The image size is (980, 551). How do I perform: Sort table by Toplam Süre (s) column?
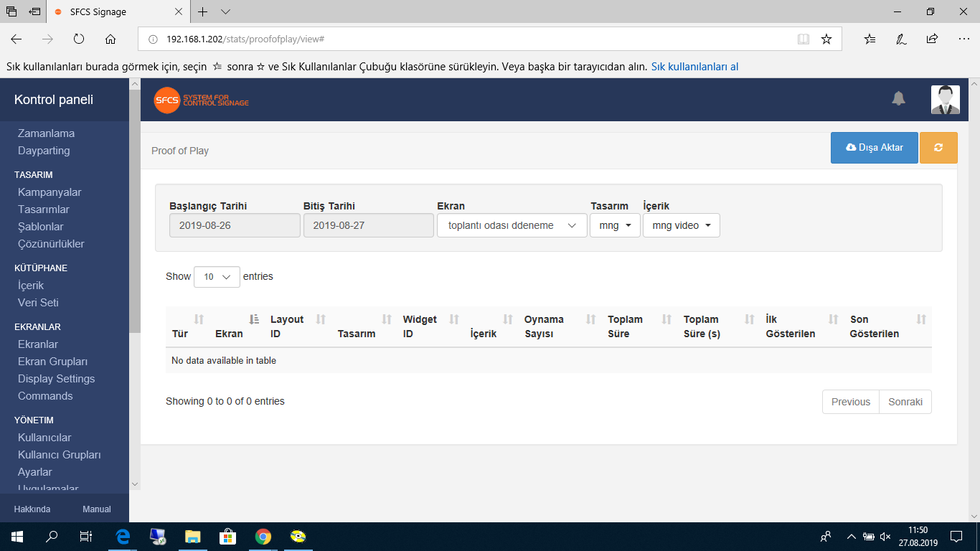pos(718,326)
